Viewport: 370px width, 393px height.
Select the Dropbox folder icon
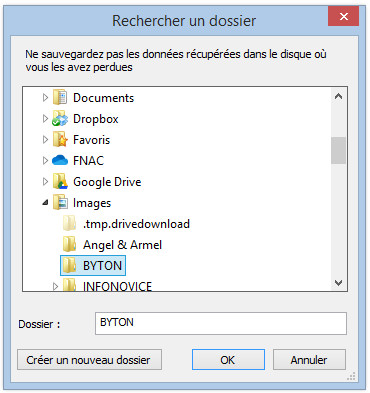[60, 119]
